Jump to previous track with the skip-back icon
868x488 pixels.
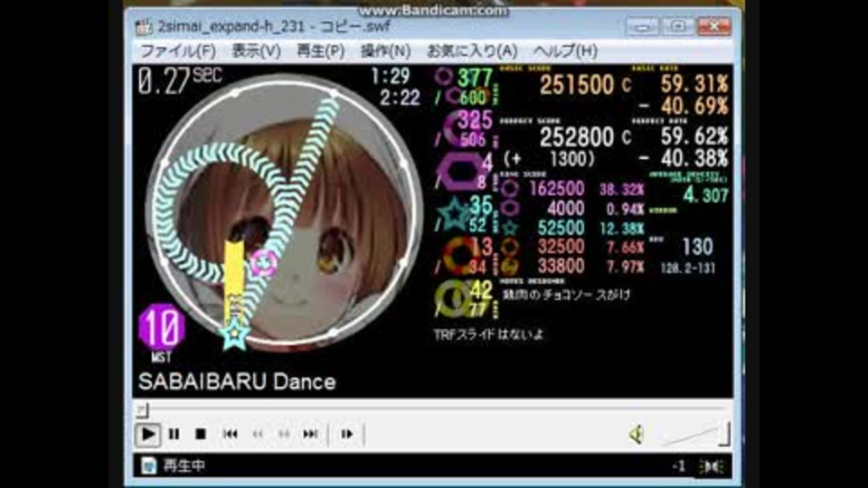231,435
